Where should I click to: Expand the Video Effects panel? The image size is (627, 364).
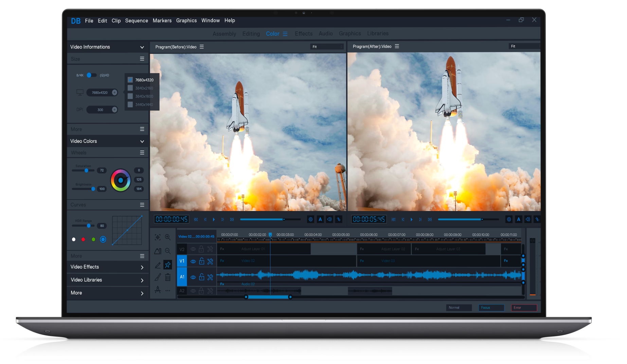[142, 267]
